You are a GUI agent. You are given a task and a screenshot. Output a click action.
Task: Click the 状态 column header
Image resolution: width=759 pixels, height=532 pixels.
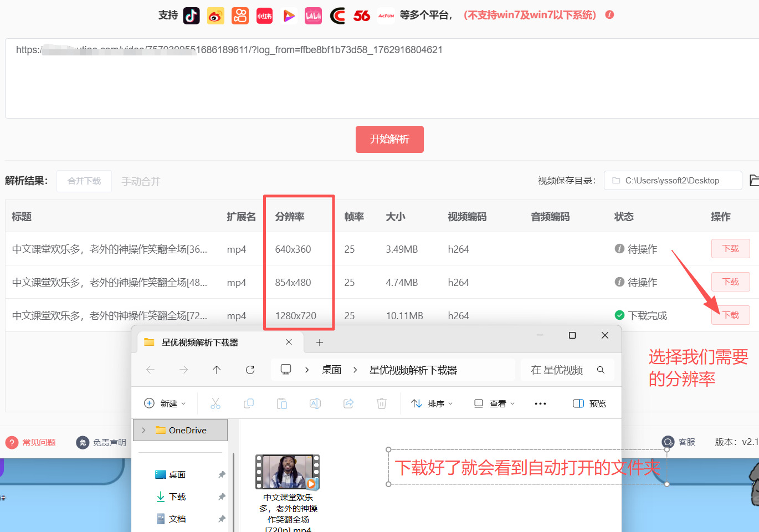[x=624, y=217]
